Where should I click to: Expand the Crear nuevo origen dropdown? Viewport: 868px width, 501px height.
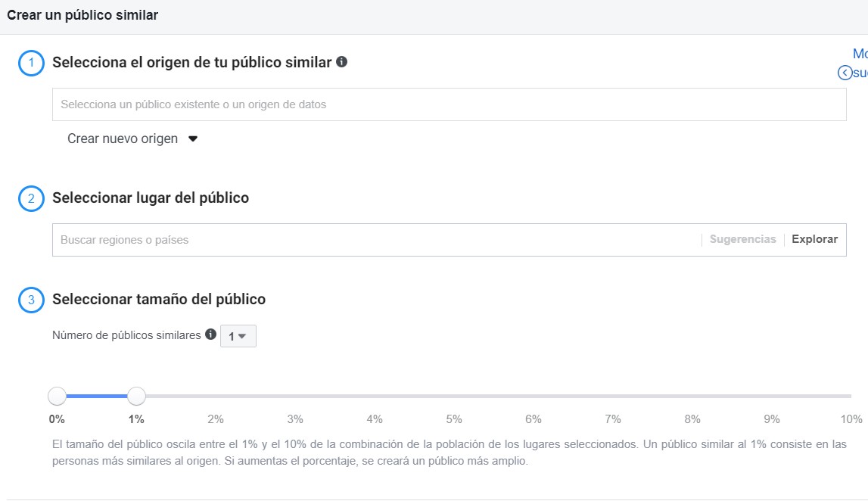click(x=132, y=138)
